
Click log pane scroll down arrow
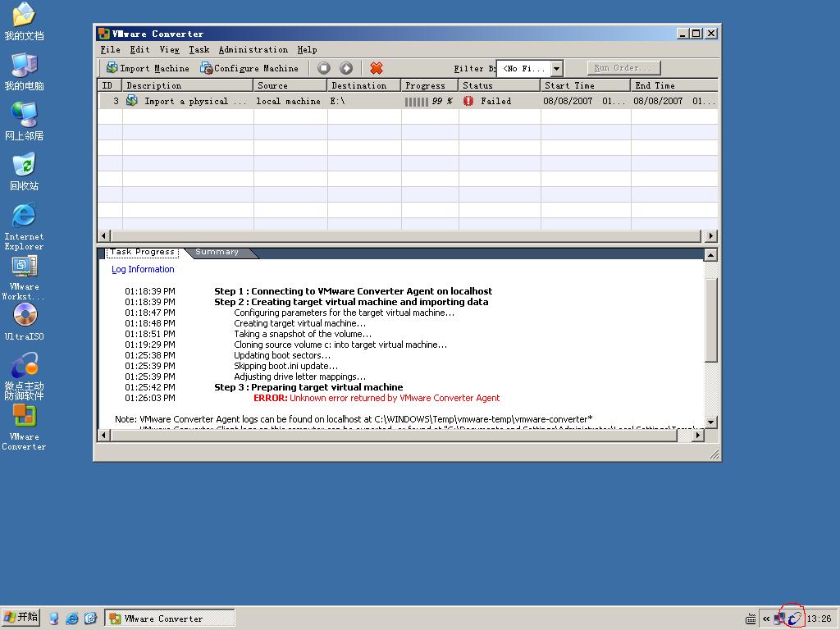coord(711,422)
